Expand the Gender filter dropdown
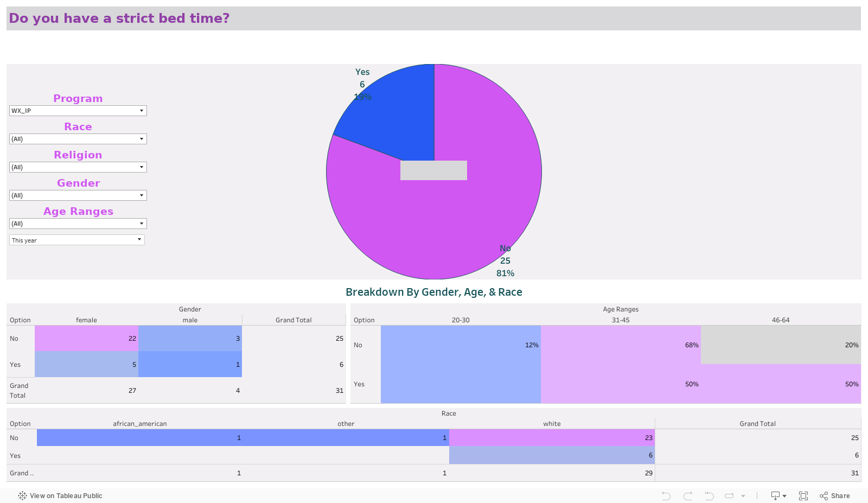Screen dimensions: 868x503 pos(78,195)
